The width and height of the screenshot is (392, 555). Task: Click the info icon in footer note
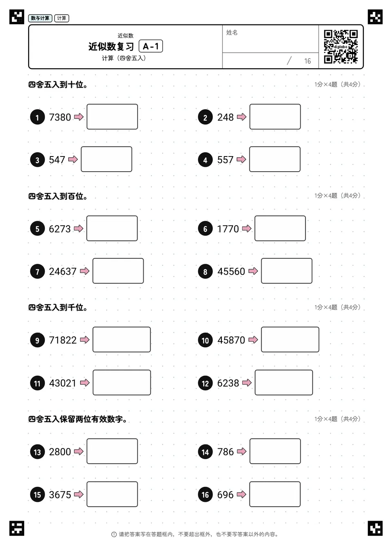(x=114, y=535)
